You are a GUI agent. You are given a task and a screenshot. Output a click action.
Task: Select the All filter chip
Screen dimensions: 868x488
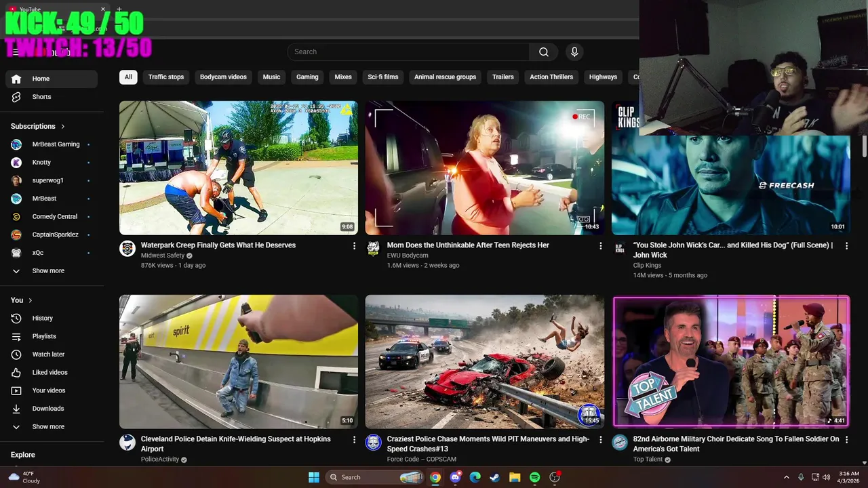tap(128, 77)
